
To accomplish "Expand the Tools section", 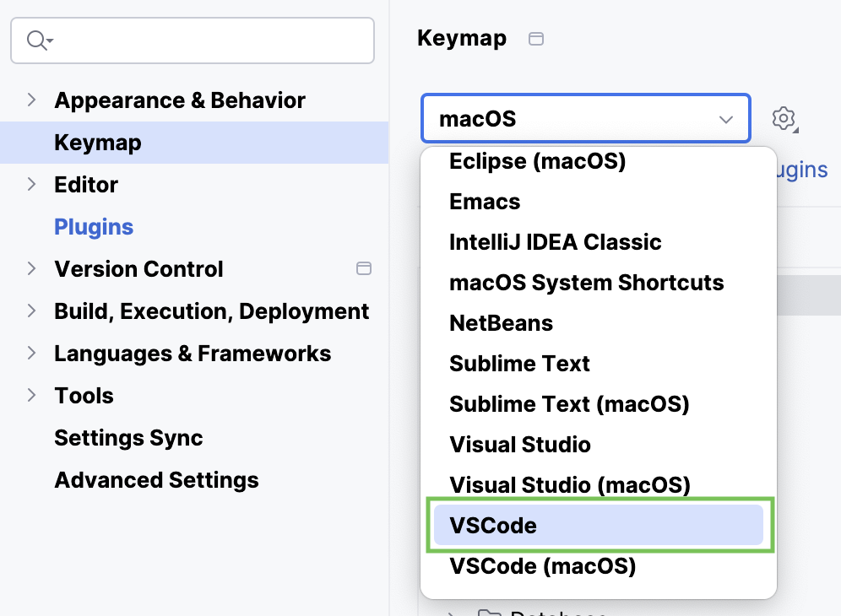I will 30,395.
